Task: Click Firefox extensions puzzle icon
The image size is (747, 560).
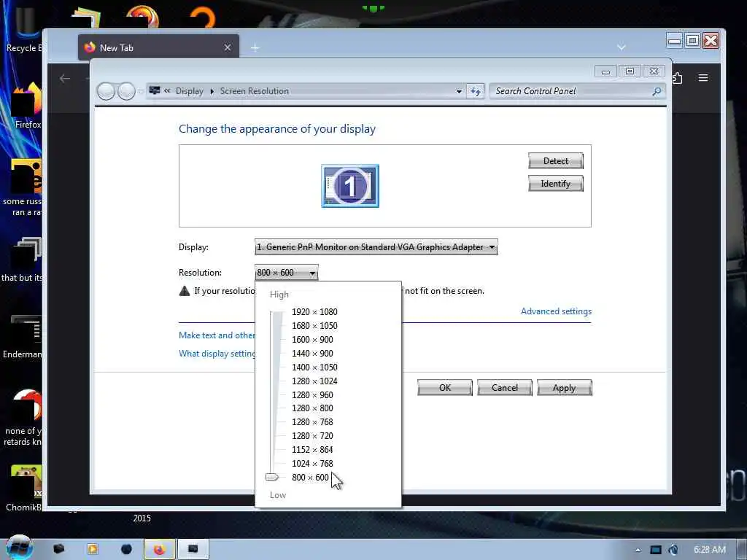Action: click(x=678, y=77)
